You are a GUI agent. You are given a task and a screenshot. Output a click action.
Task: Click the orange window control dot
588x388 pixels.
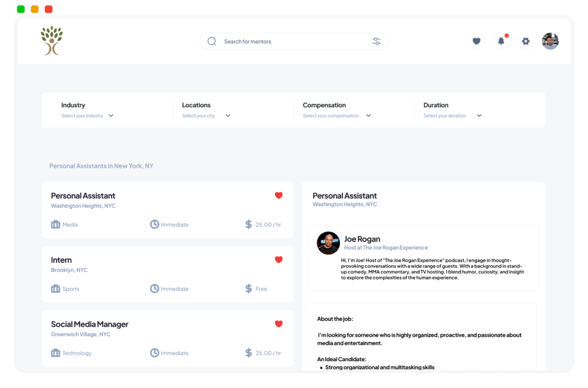coord(35,9)
